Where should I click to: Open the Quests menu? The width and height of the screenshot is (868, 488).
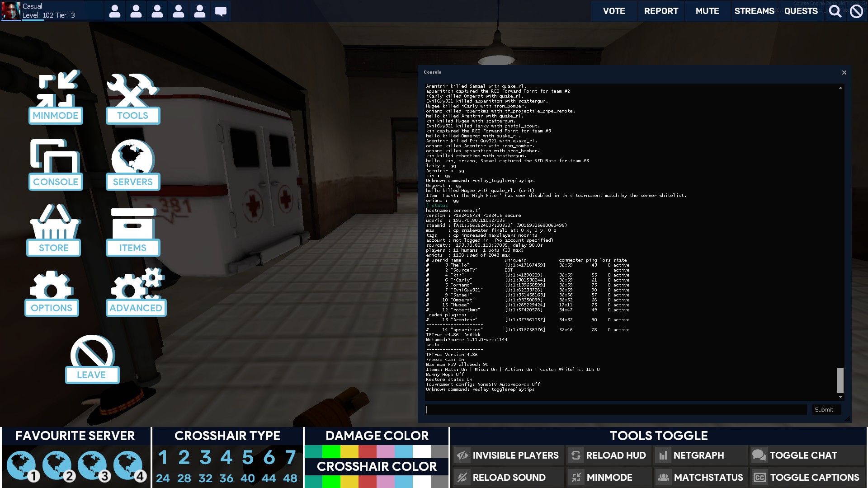click(801, 11)
